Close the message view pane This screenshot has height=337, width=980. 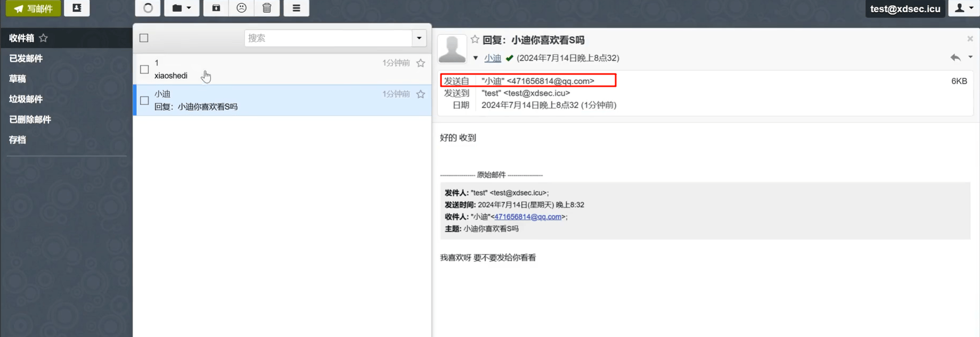(970, 39)
